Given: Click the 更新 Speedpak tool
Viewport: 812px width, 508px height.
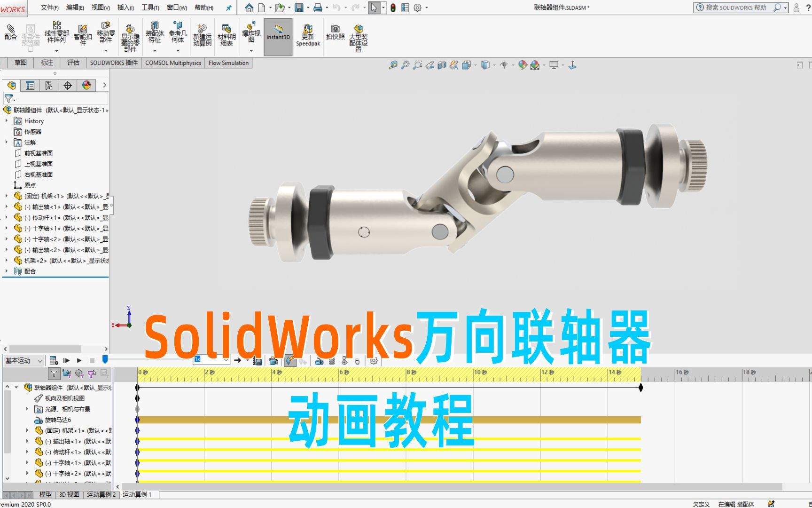Looking at the screenshot, I should pos(308,35).
